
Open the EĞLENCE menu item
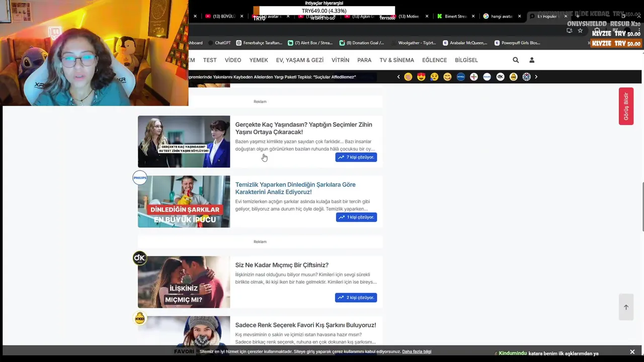click(435, 60)
